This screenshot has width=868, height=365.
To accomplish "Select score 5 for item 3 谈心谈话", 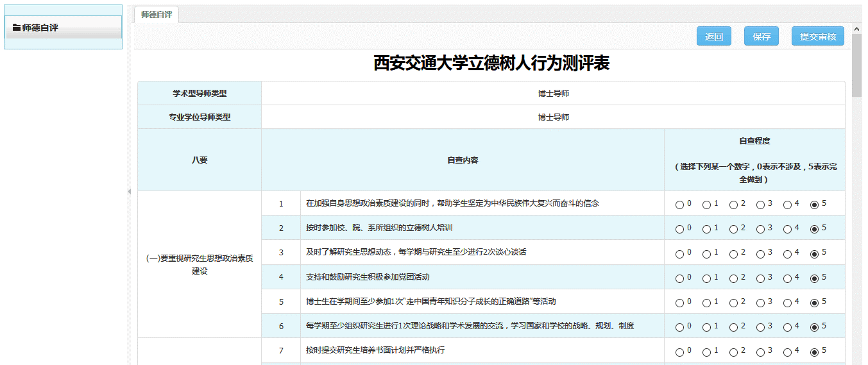I will (814, 254).
